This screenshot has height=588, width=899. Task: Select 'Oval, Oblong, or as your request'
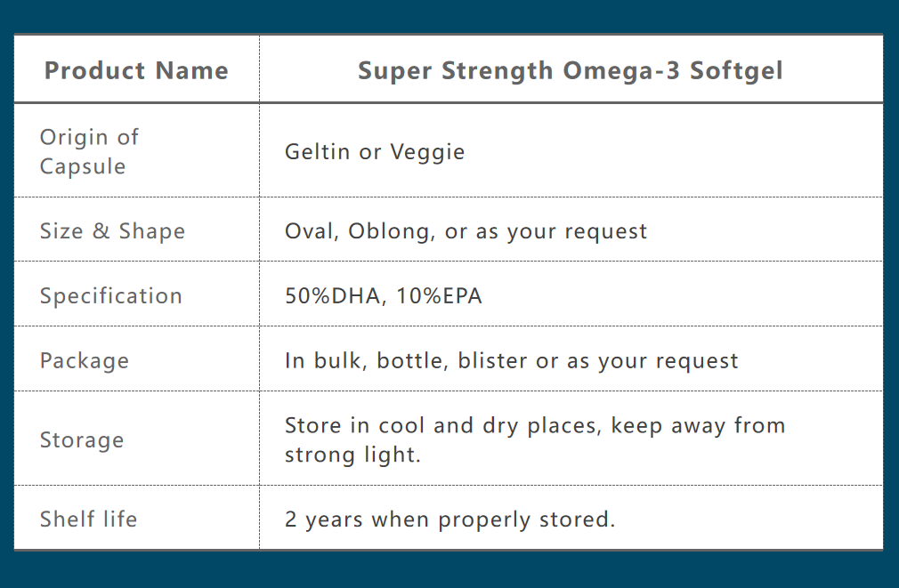(x=466, y=232)
